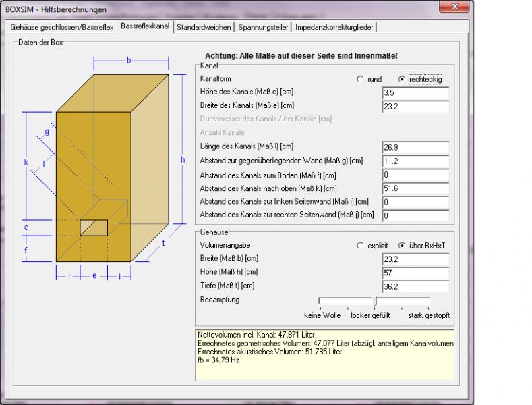Click the Abstand des Kanals zum Boden field
This screenshot has width=532, height=405.
click(x=415, y=175)
